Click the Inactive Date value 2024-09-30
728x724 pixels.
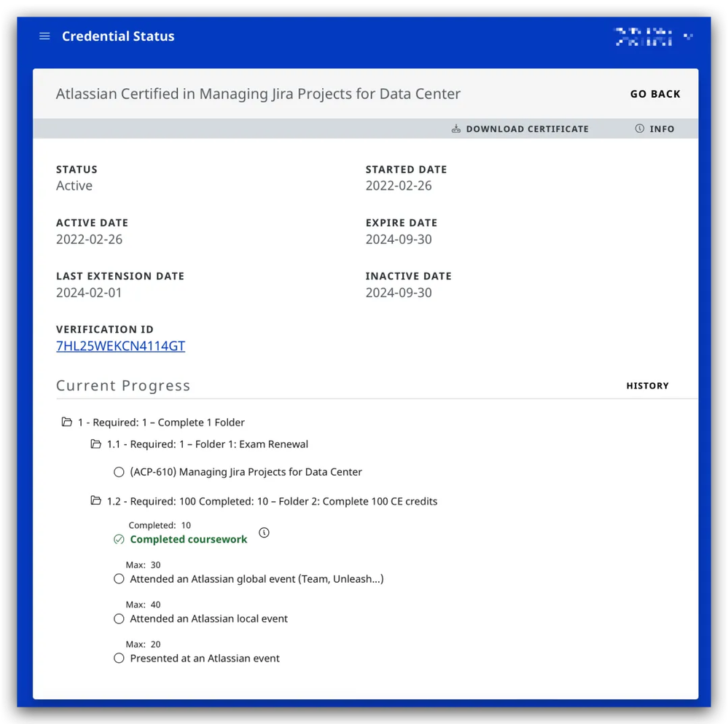(399, 293)
